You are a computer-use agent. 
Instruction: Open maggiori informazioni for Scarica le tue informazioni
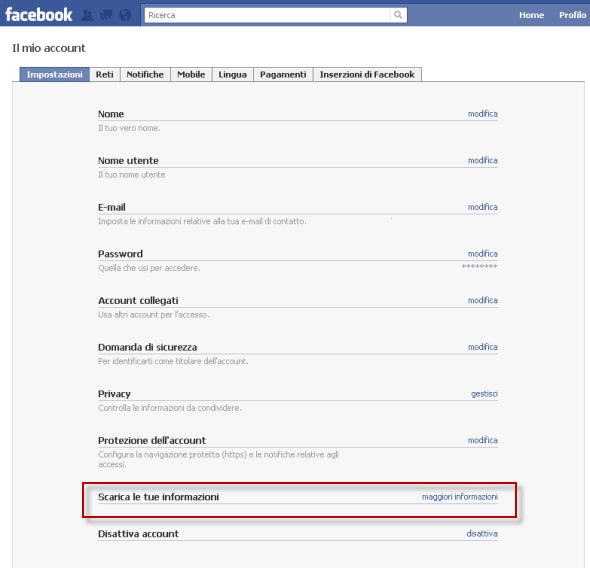click(x=459, y=497)
